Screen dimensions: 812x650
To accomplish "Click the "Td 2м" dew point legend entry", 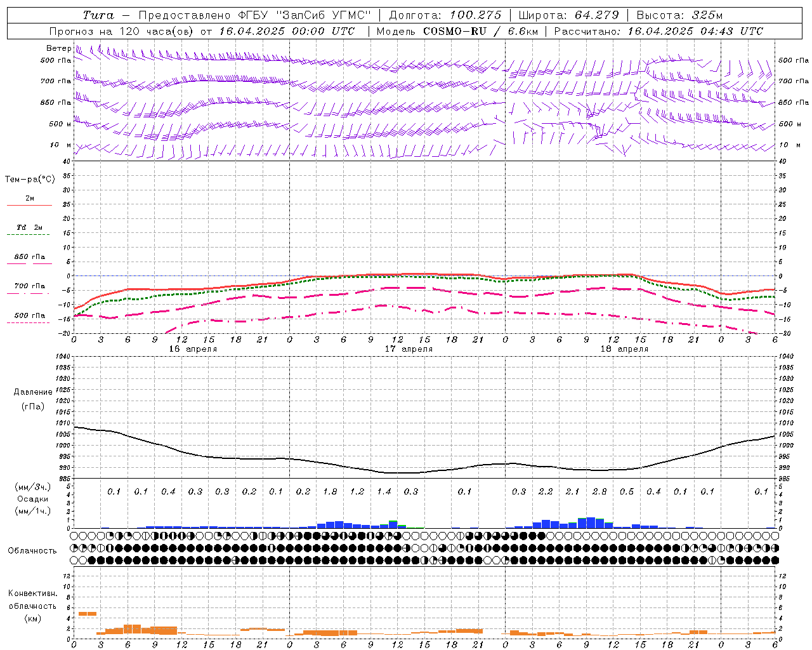I will pyautogui.click(x=29, y=227).
